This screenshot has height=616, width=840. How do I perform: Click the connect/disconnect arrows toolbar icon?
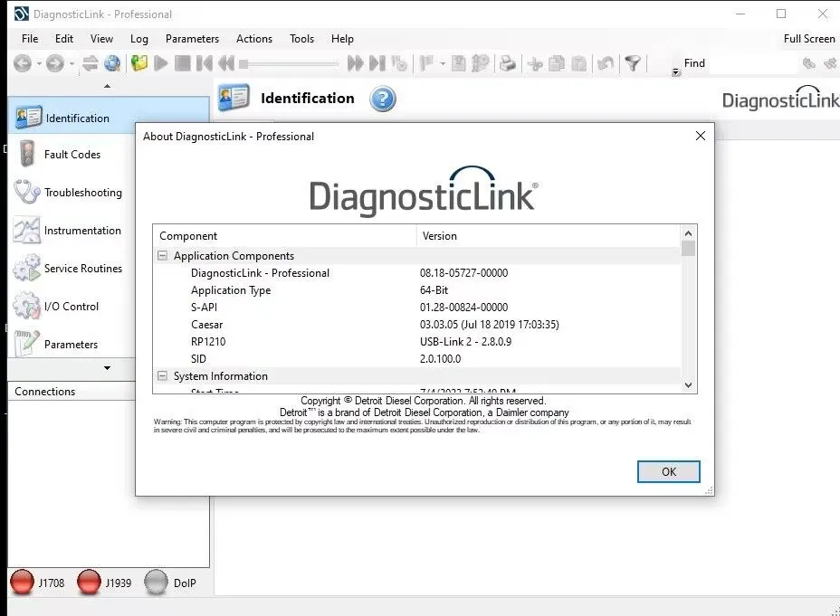[x=90, y=63]
